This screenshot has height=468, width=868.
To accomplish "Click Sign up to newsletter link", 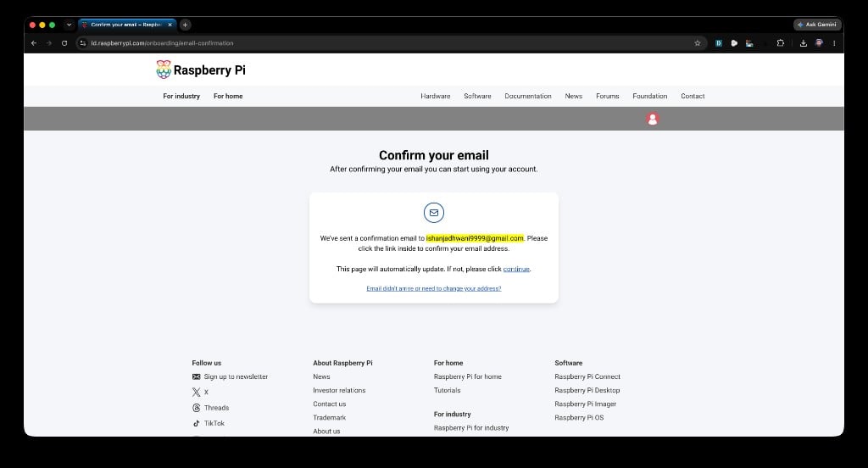I will 236,376.
